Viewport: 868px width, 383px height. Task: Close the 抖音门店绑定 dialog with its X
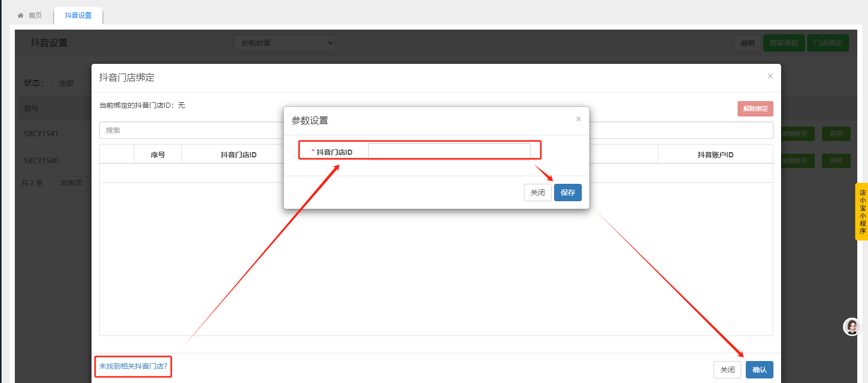[x=770, y=76]
